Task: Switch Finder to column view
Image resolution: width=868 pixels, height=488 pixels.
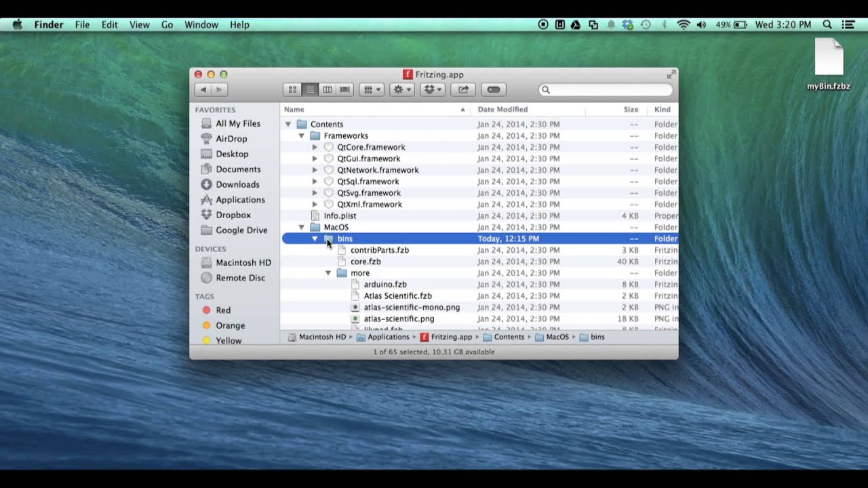Action: [328, 89]
